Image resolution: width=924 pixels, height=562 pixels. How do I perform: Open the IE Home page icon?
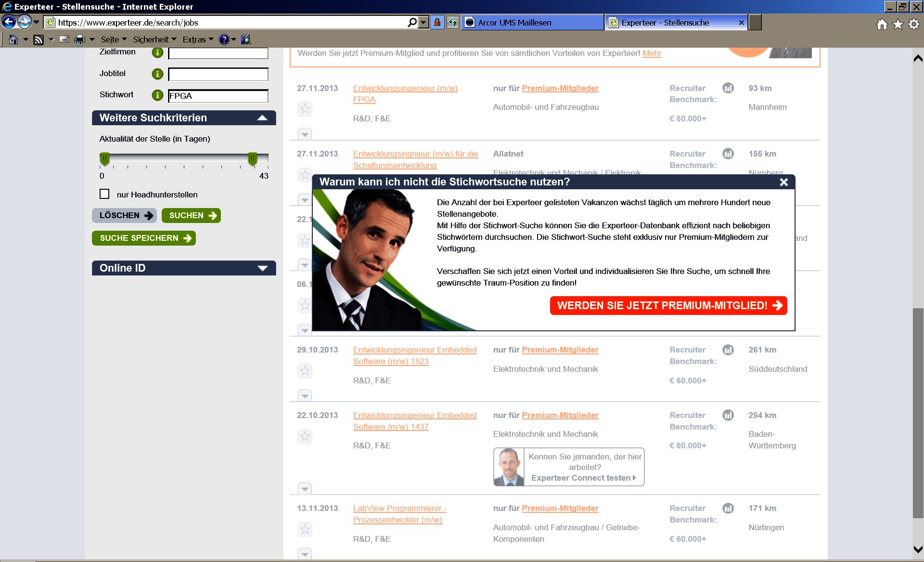pos(882,24)
